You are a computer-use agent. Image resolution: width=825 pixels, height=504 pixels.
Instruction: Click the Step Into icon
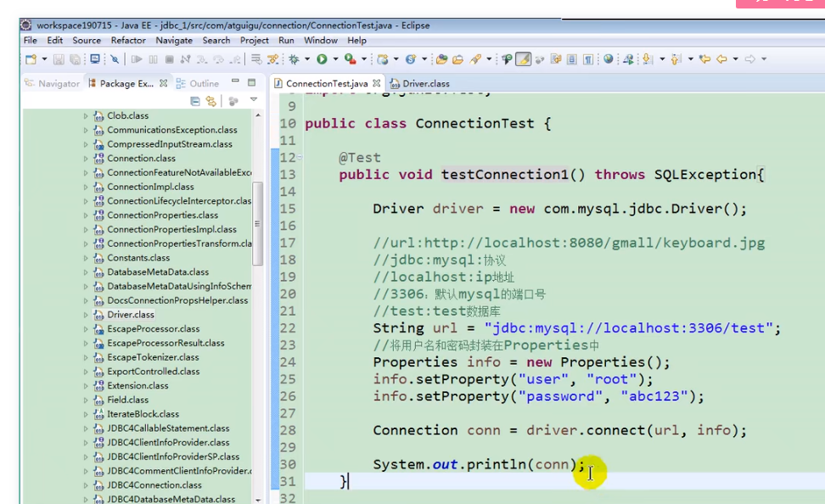click(202, 59)
